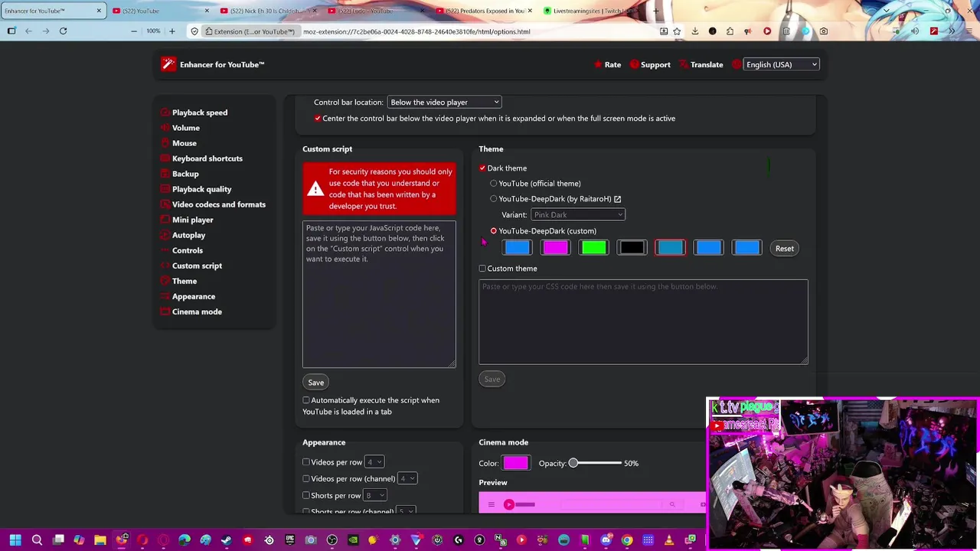Switch to Predators Exposed YouTube tab
The image size is (980, 551).
[482, 11]
